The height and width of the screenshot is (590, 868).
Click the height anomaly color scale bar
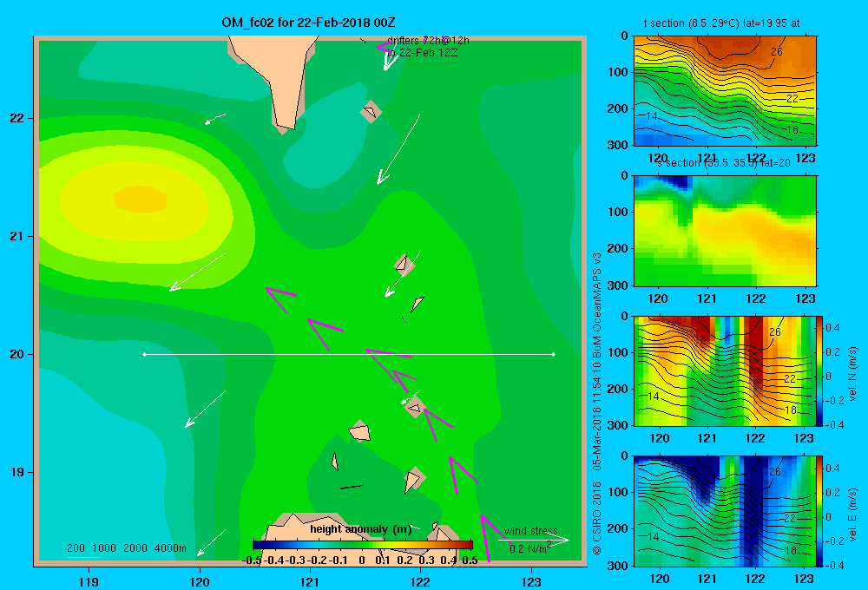363,545
